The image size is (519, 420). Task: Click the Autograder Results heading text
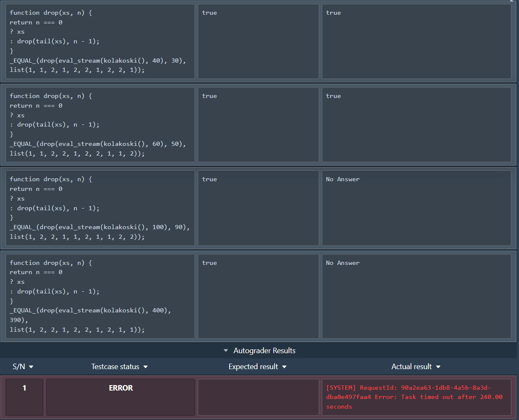pos(264,351)
